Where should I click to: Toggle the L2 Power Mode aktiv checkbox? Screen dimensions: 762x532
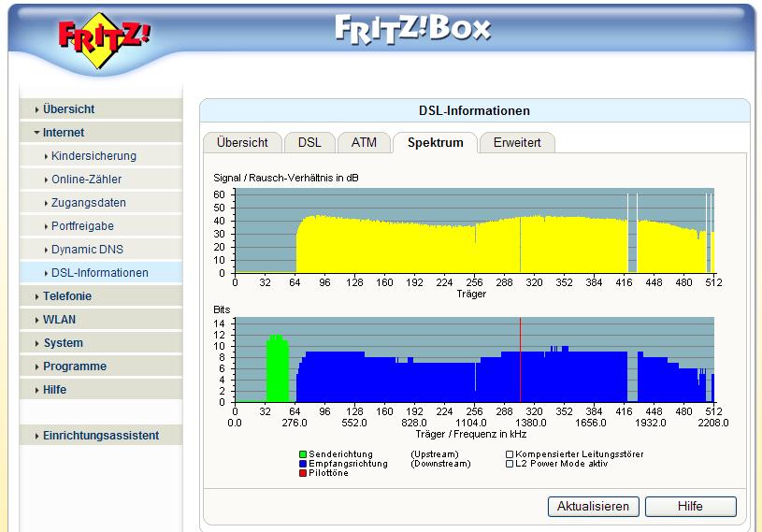(510, 464)
